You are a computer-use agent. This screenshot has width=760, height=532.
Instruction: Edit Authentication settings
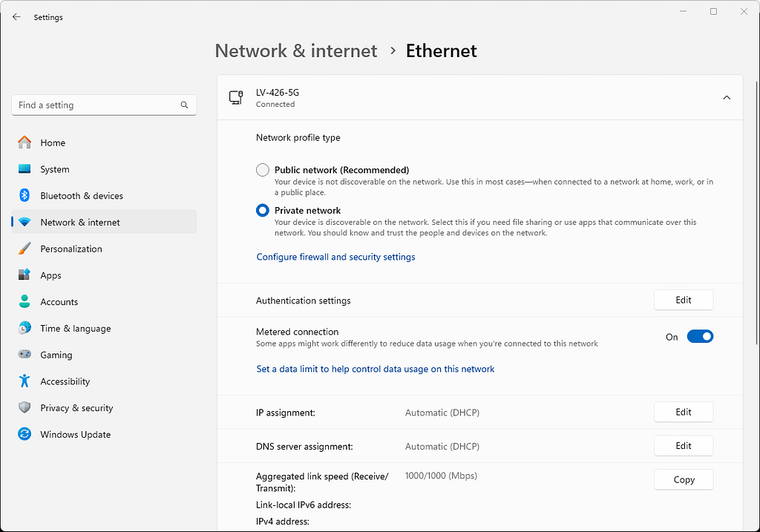683,300
